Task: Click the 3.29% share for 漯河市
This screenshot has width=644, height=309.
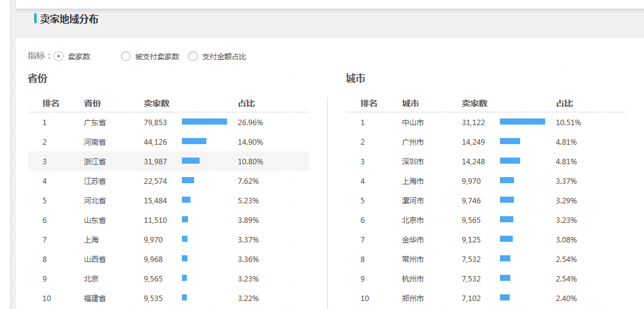Action: [x=567, y=200]
